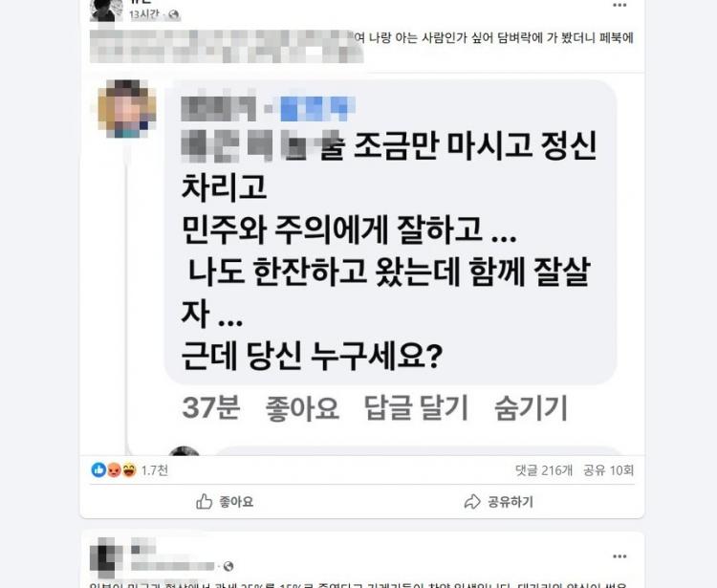Viewport: 717px width, 588px height.
Task: Open the commenter's pixelated profile picture
Action: (x=126, y=109)
